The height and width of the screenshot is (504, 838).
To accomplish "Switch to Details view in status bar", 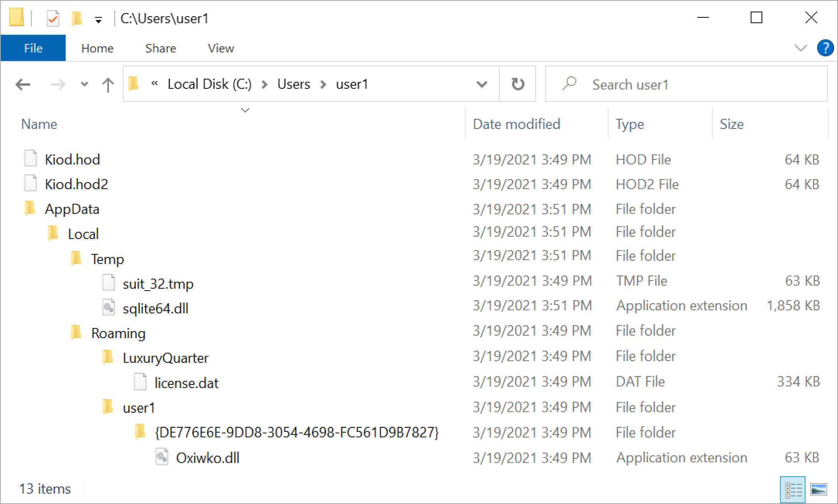I will click(x=793, y=490).
